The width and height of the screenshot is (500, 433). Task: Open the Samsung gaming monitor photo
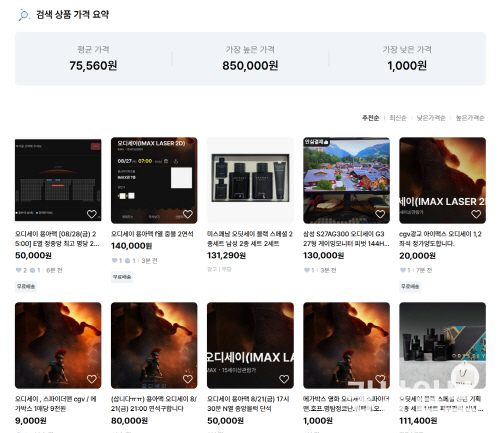click(346, 180)
